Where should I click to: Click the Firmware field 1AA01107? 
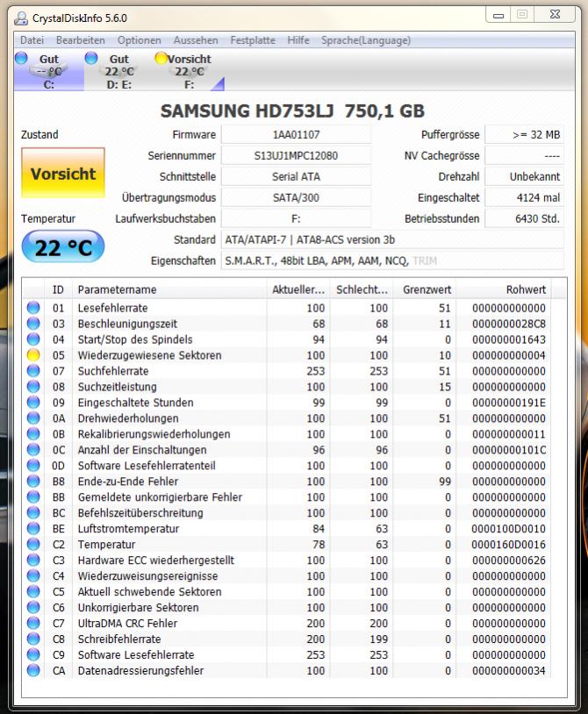[x=296, y=135]
